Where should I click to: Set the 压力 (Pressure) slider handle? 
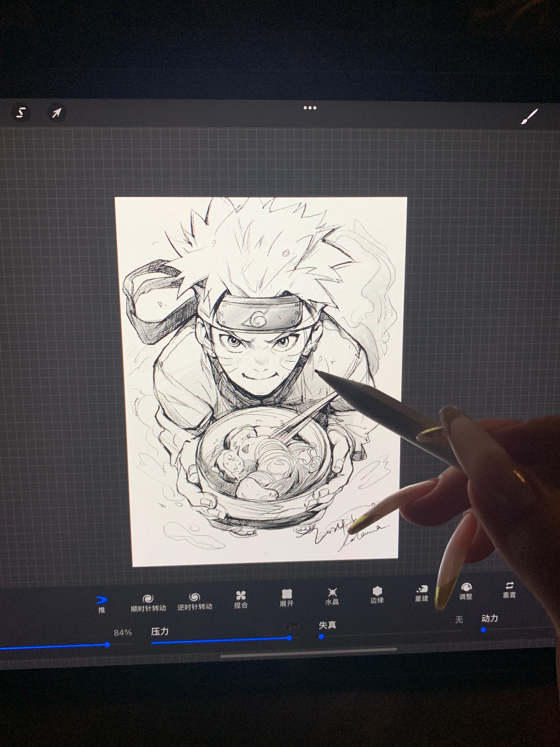[289, 638]
